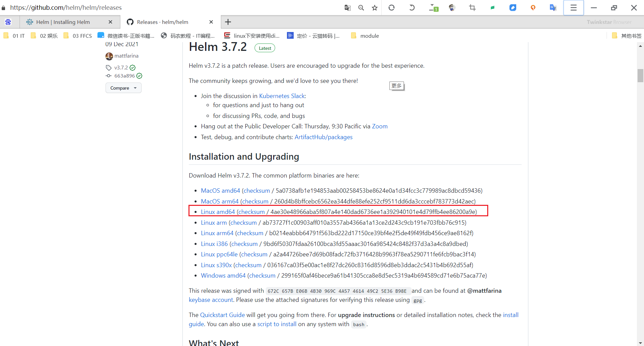644x346 pixels.
Task: Click the Helm 3.7.2 release title
Action: [218, 47]
